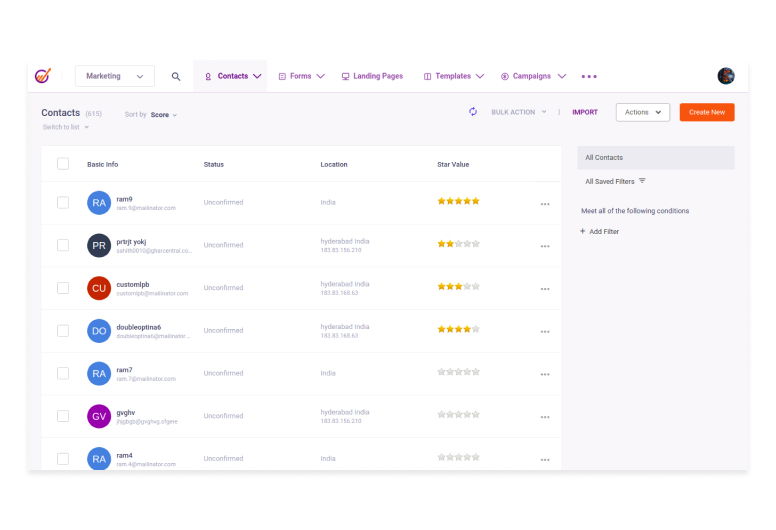Click the Status column header
The width and height of the screenshot is (776, 530).
click(214, 164)
